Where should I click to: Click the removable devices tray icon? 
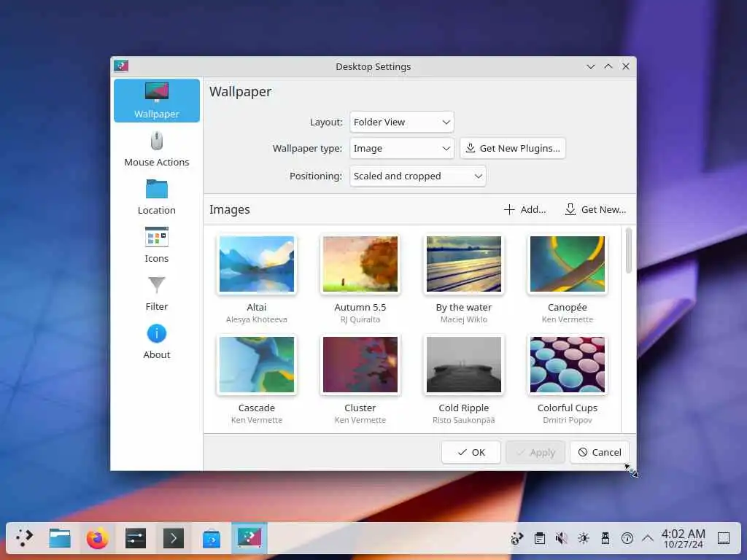[x=605, y=538]
